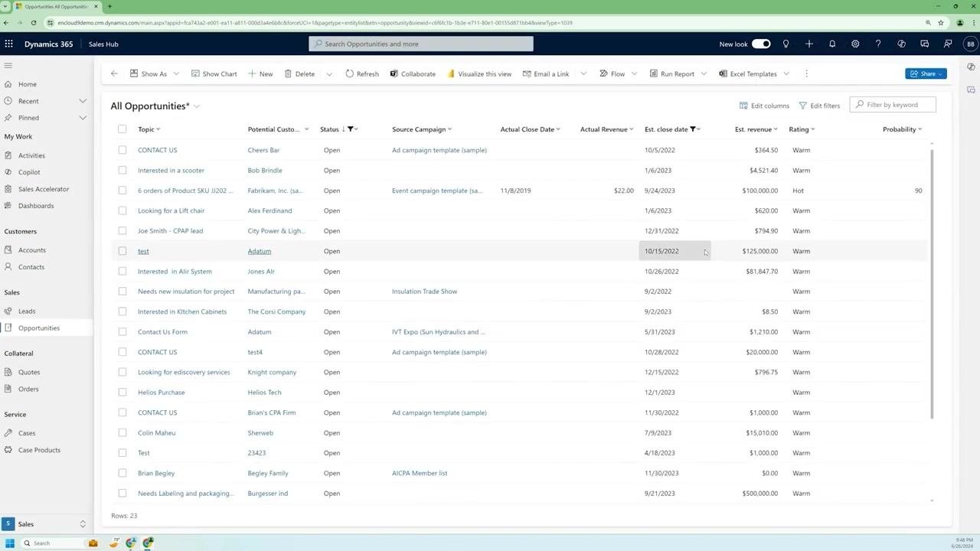Select the Helios Purchase row checkbox
Image resolution: width=980 pixels, height=551 pixels.
(x=122, y=393)
